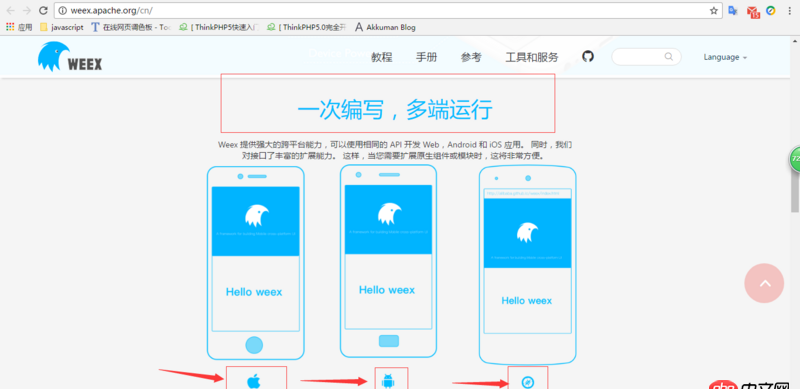Open the 在线网页调色板 bookmark
This screenshot has width=800, height=389.
[x=131, y=27]
